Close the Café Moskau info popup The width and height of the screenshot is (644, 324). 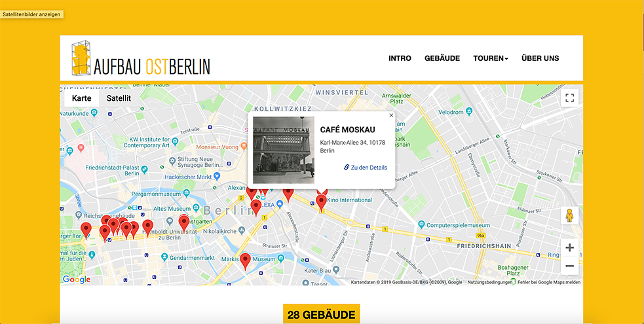point(391,115)
